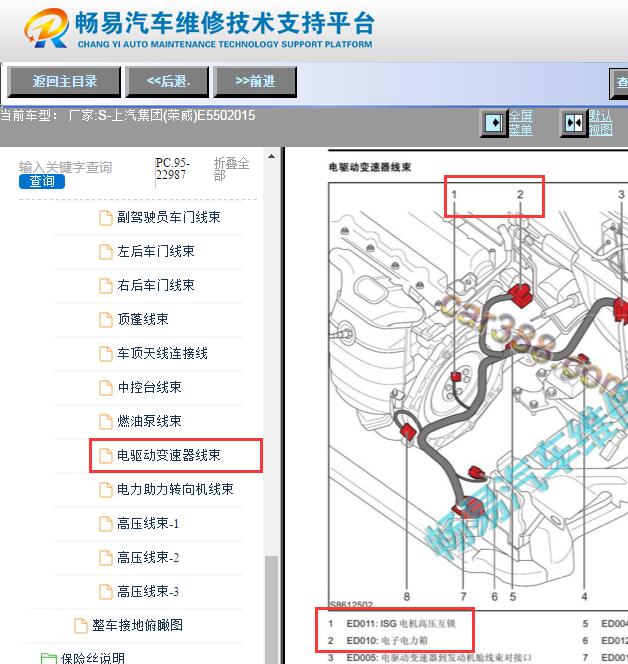Screen dimensions: 628x664
Task: Open 顶篷线束 tree item
Action: (143, 319)
